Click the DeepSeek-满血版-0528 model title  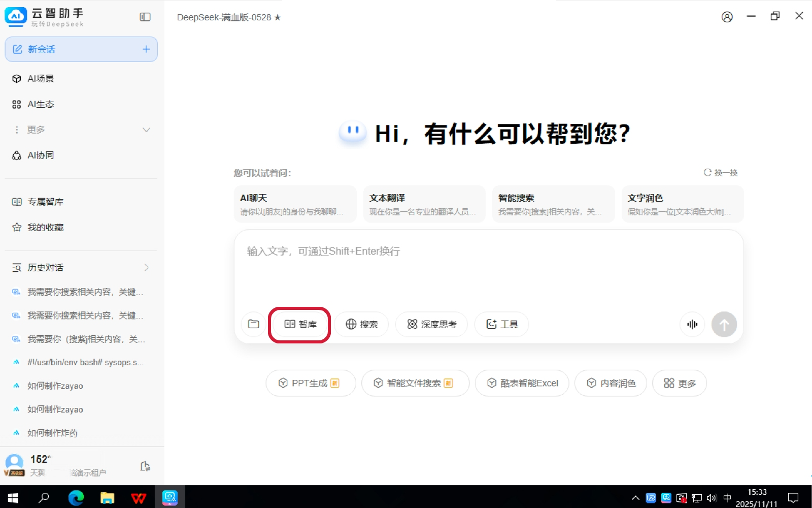pos(229,17)
